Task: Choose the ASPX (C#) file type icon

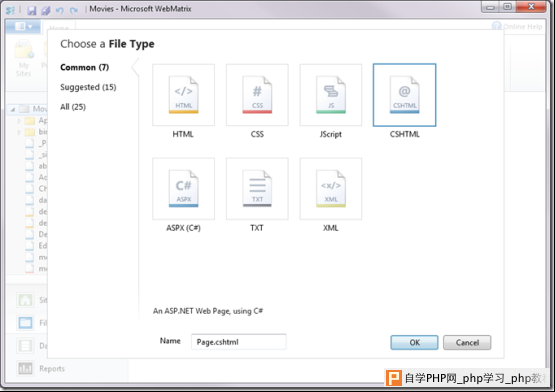Action: click(183, 189)
